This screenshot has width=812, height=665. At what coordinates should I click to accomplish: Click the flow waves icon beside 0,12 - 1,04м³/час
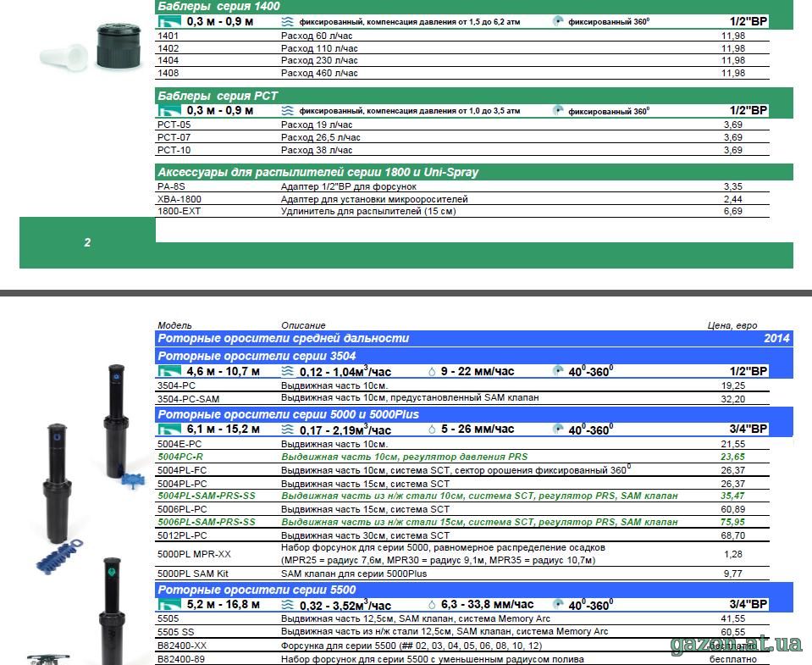click(x=287, y=371)
